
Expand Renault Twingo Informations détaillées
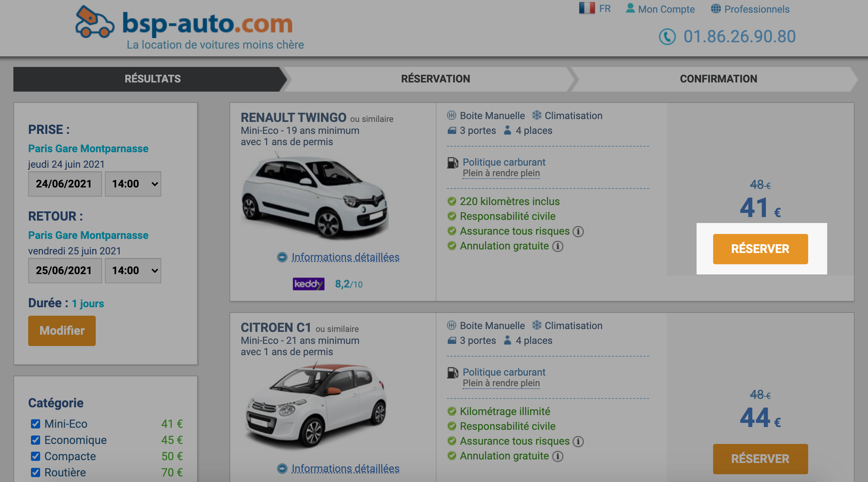pyautogui.click(x=345, y=257)
